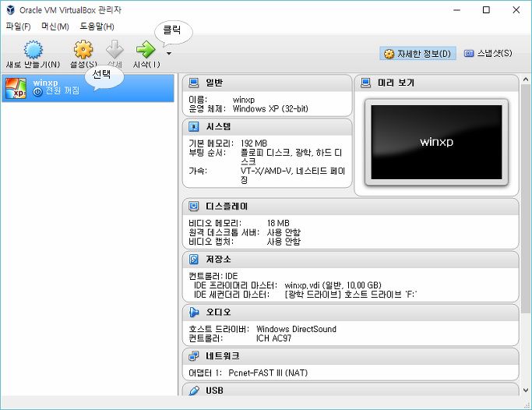Click the Snapshots camera icon
The image size is (532, 410).
[469, 53]
